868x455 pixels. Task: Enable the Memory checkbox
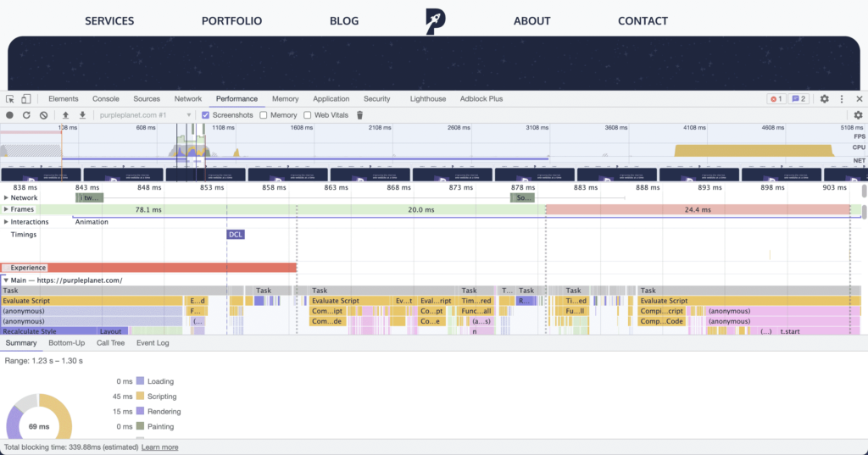[264, 115]
